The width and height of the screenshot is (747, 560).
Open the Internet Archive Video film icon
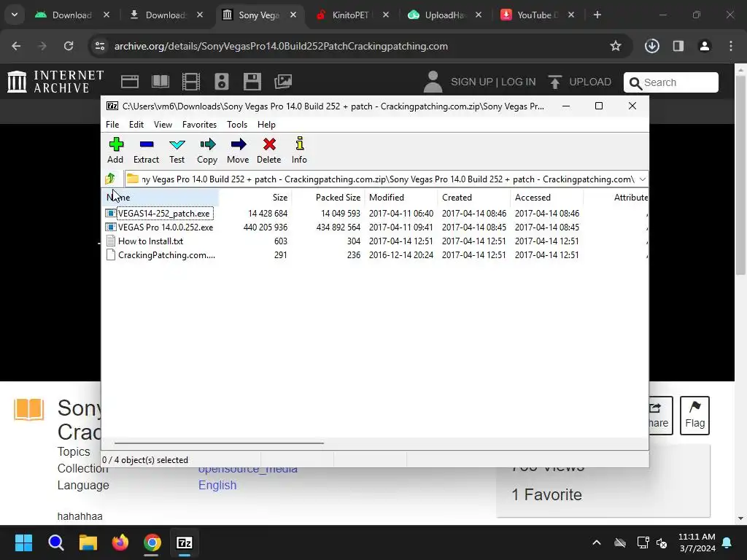(191, 82)
